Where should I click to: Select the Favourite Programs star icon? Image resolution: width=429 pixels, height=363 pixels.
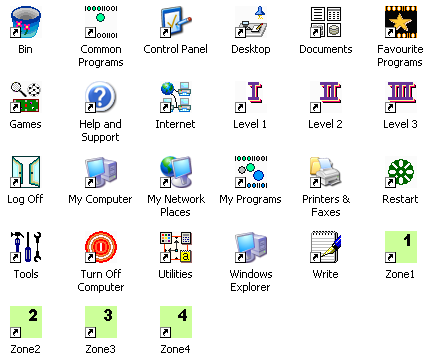(x=401, y=22)
